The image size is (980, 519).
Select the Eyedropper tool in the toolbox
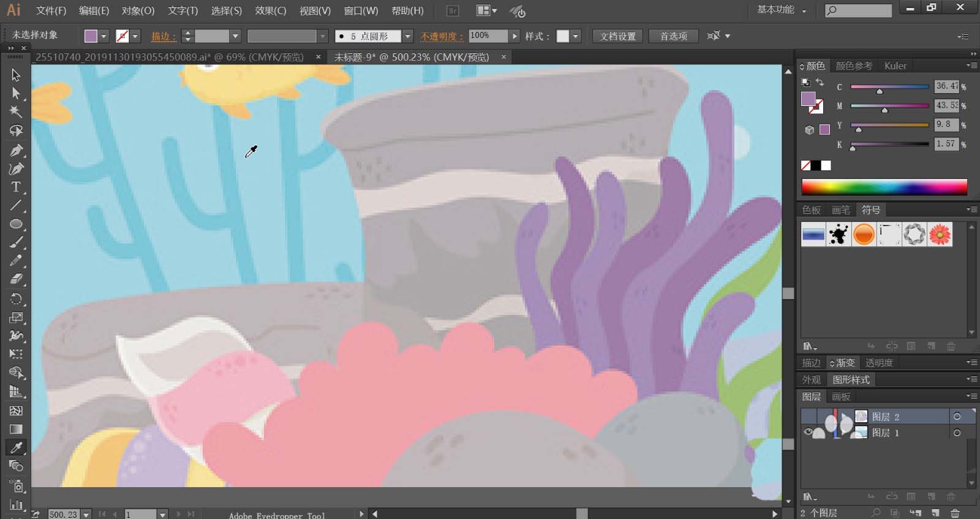coord(16,448)
